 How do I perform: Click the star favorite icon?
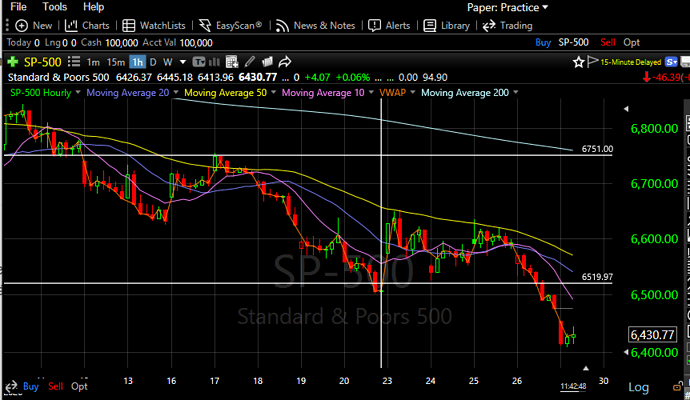578,62
